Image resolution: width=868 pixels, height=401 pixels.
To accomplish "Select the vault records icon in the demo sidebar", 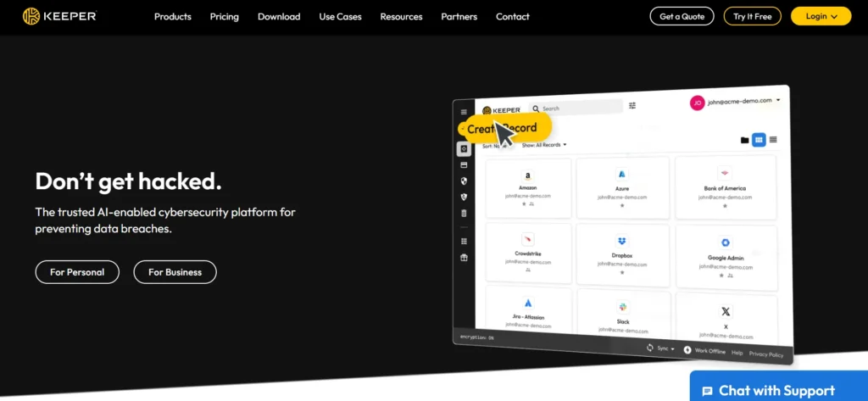I will [x=464, y=148].
